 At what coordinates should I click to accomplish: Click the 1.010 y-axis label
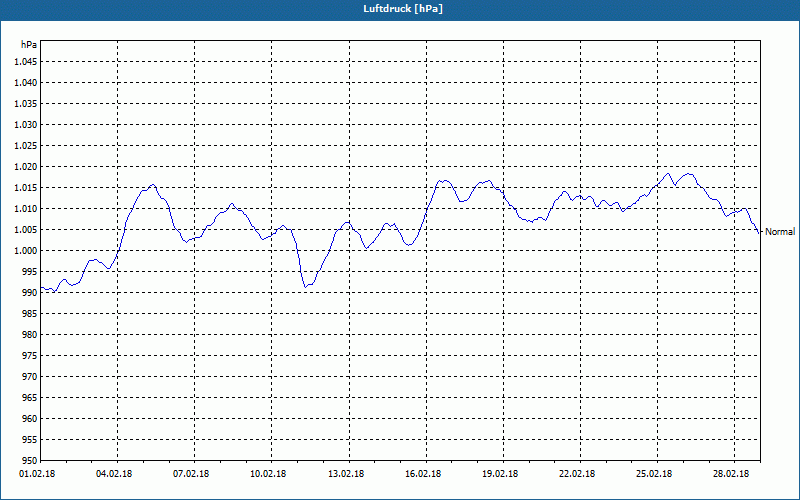(26, 209)
